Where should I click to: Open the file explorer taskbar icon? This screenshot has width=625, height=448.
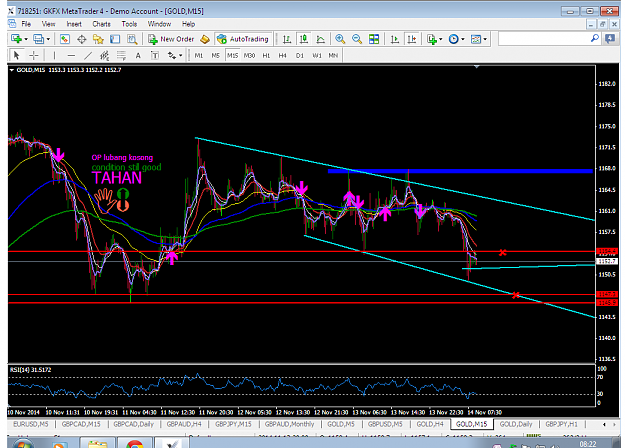[98, 444]
